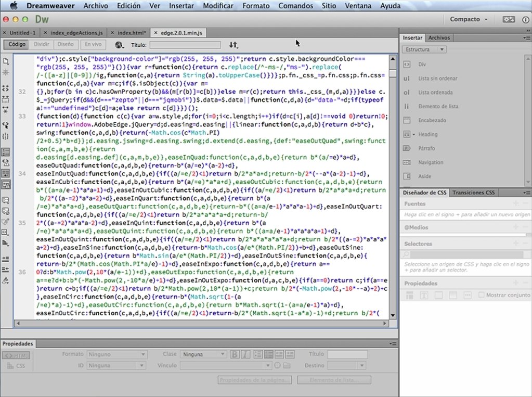This screenshot has width=532, height=397.
Task: Show the Code Navigator icon
Action: click(6, 72)
